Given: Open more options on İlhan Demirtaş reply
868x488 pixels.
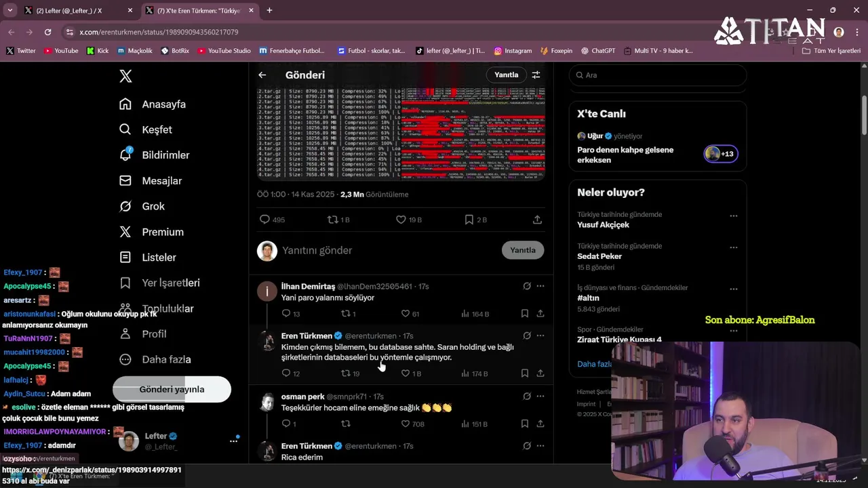Looking at the screenshot, I should point(540,286).
